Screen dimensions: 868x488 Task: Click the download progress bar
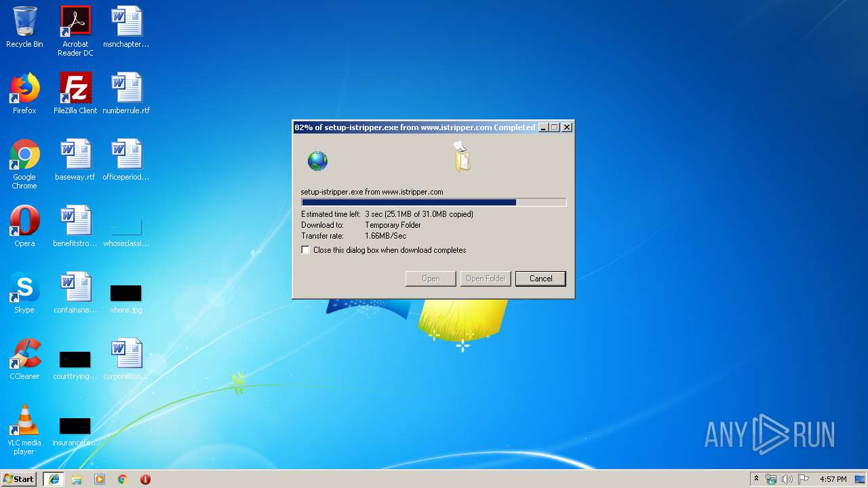point(433,202)
